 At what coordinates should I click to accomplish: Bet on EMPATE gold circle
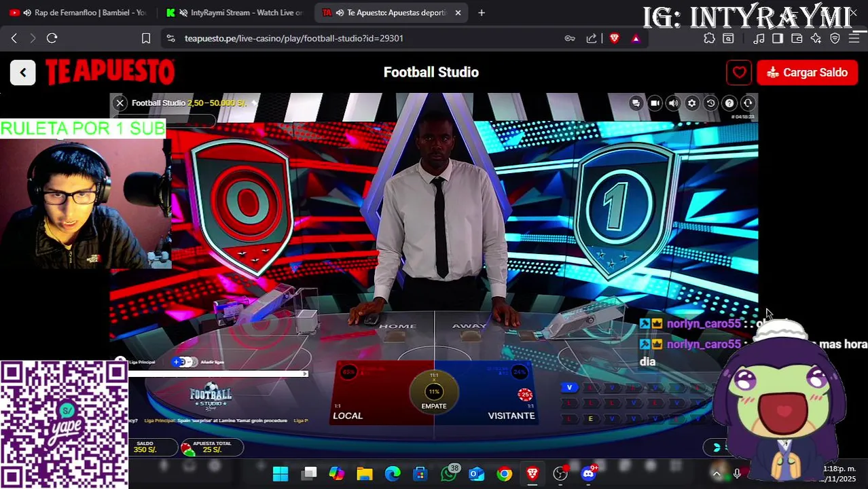433,393
